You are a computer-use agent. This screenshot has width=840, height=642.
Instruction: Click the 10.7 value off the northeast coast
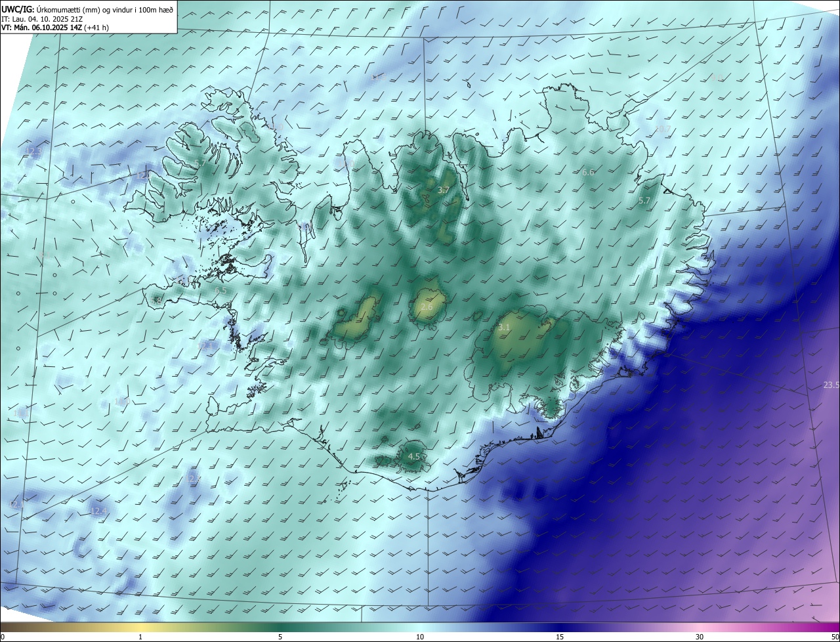[x=663, y=129]
